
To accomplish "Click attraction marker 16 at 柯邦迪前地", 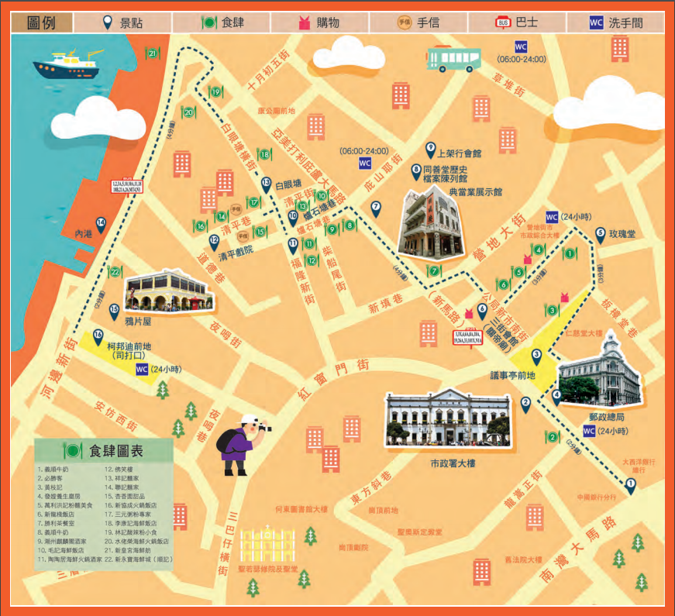I will [98, 335].
